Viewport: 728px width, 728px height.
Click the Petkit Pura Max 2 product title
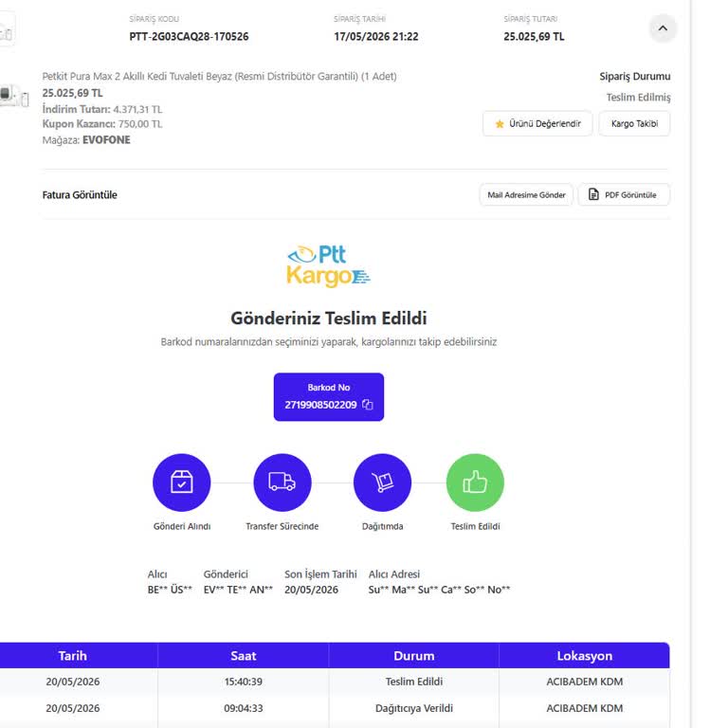[x=220, y=76]
